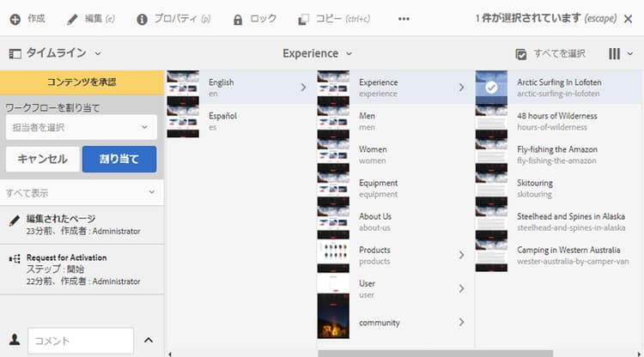644x357 pixels.
Task: Select the Men page thumbnail
Action: pos(333,121)
